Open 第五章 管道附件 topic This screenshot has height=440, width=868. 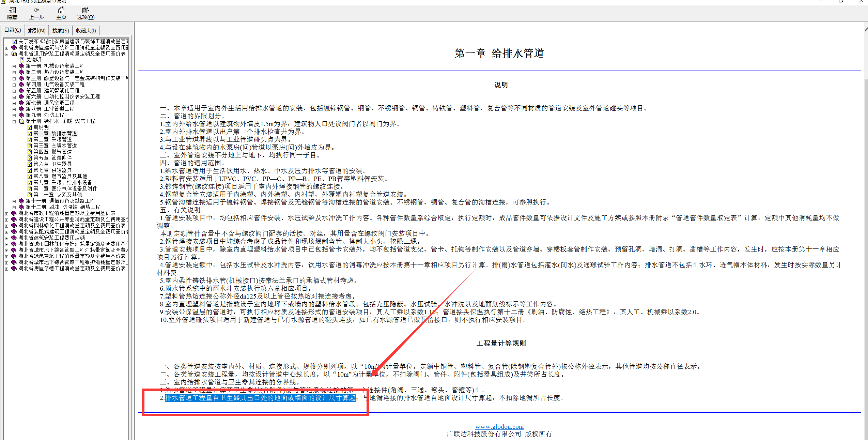[x=52, y=158]
